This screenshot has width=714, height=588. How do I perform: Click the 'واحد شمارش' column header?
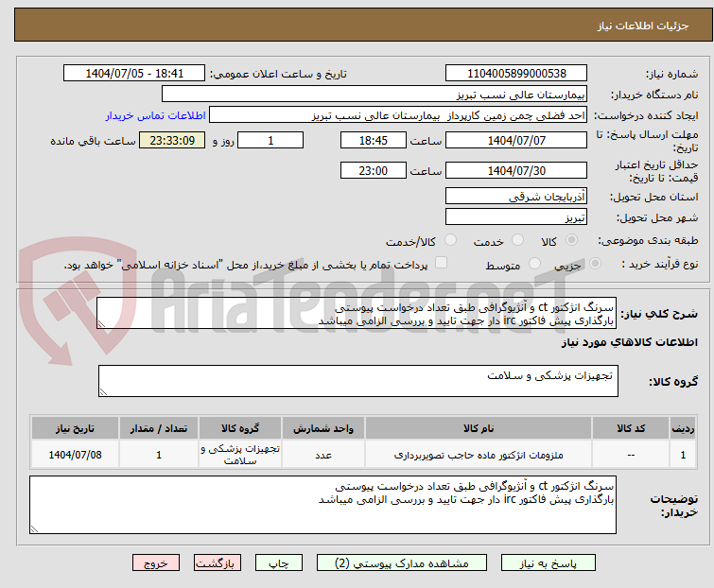coord(323,428)
